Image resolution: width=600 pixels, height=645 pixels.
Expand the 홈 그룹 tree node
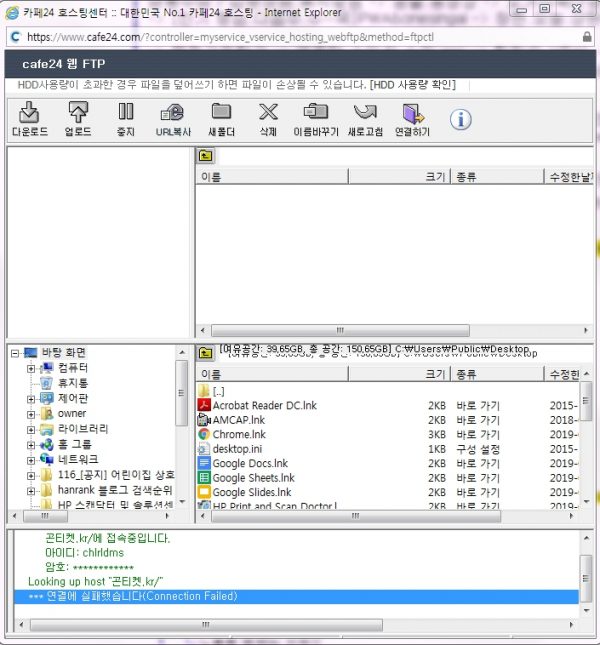coord(30,445)
